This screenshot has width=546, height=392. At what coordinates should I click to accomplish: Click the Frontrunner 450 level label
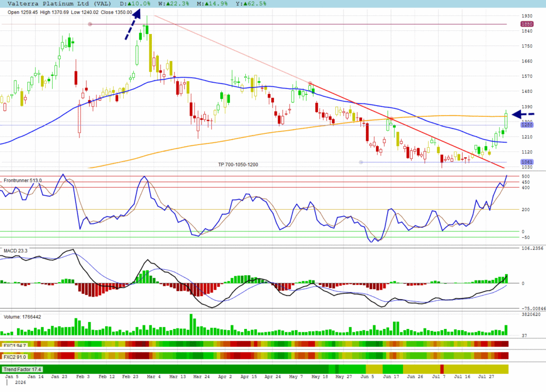525,182
